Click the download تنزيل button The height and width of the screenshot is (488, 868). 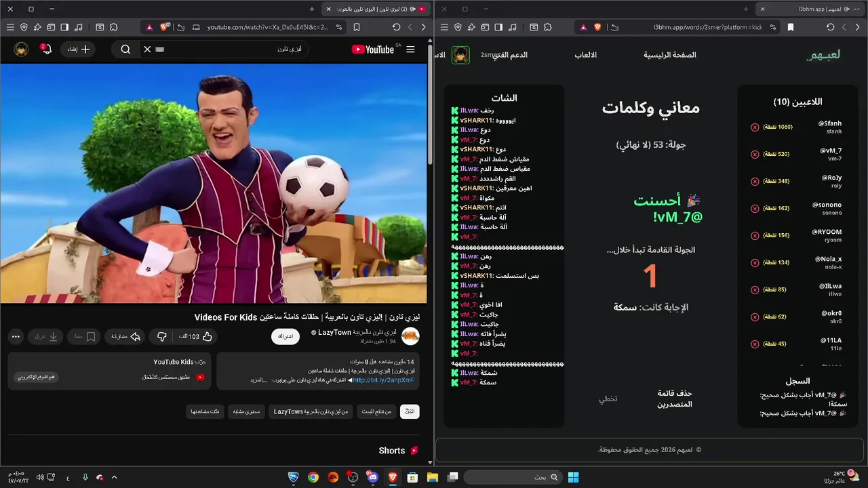[47, 336]
